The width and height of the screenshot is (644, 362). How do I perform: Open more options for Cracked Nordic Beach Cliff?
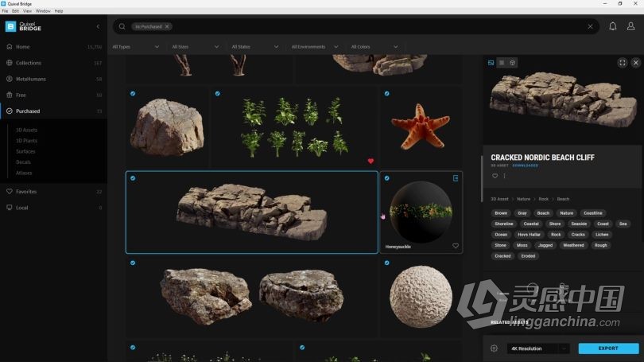pos(504,176)
